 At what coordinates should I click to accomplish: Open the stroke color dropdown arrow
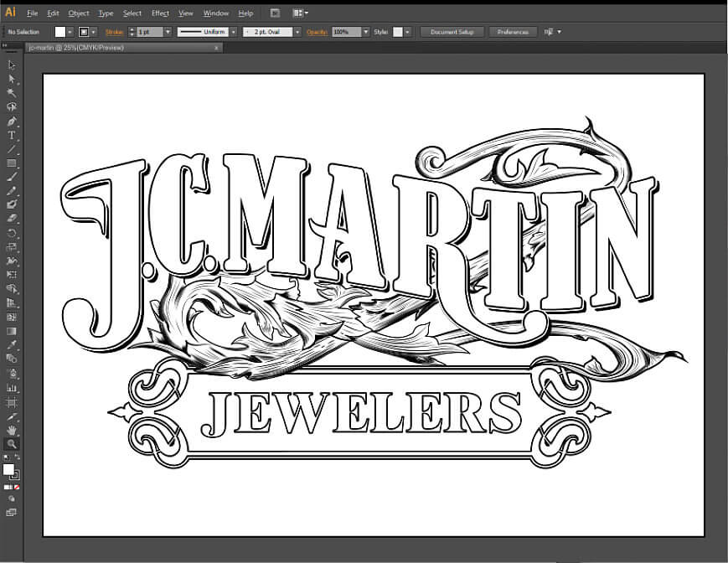pyautogui.click(x=93, y=32)
